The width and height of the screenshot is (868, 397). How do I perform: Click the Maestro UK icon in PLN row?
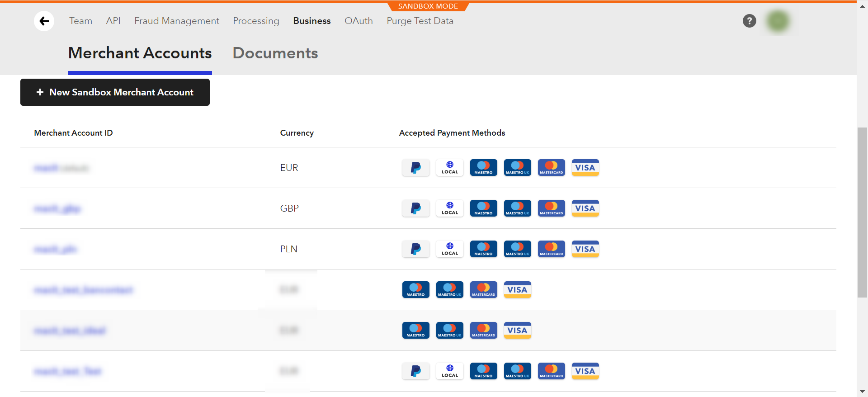(518, 249)
